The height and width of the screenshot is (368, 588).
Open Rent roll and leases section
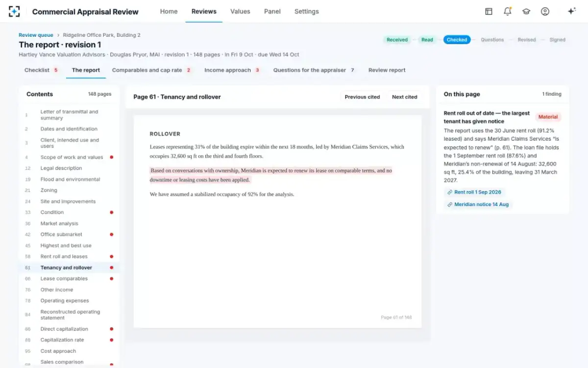pos(69,257)
